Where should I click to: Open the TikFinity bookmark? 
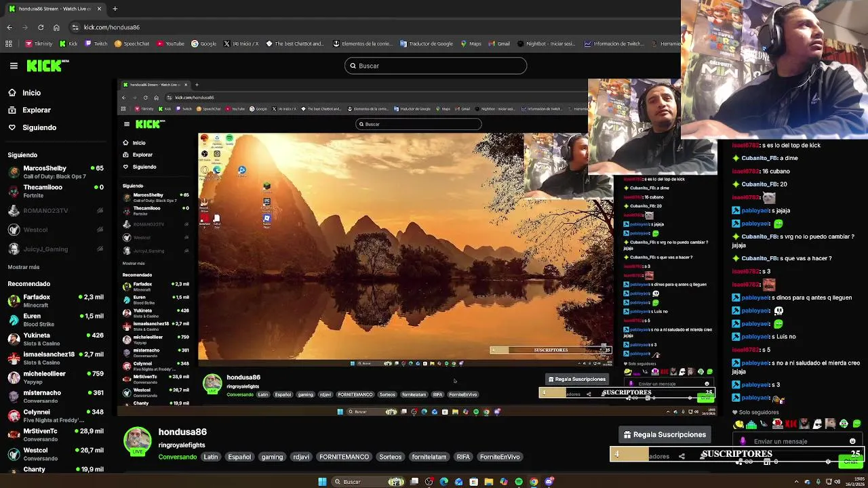pyautogui.click(x=39, y=43)
